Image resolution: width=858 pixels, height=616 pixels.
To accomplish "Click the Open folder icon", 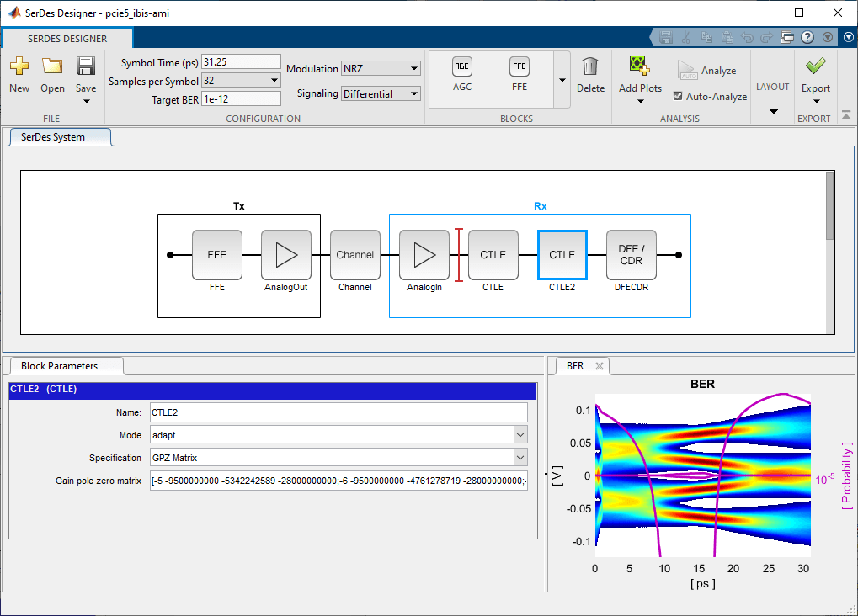I will (x=52, y=67).
